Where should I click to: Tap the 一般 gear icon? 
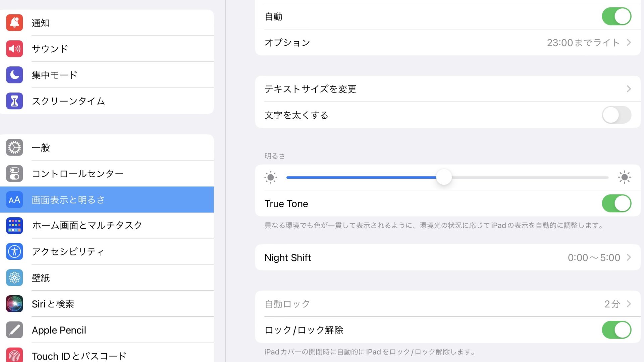(x=14, y=147)
